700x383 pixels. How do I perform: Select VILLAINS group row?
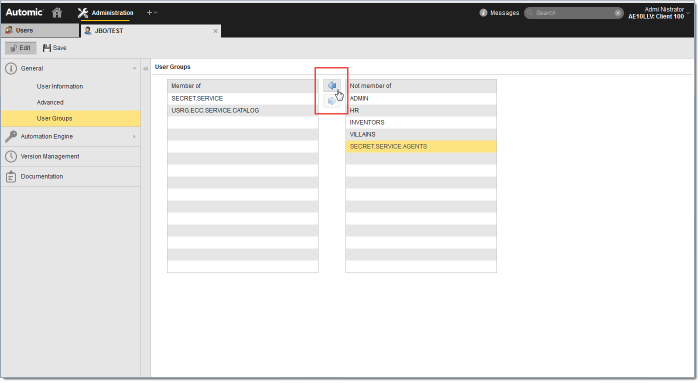point(421,134)
